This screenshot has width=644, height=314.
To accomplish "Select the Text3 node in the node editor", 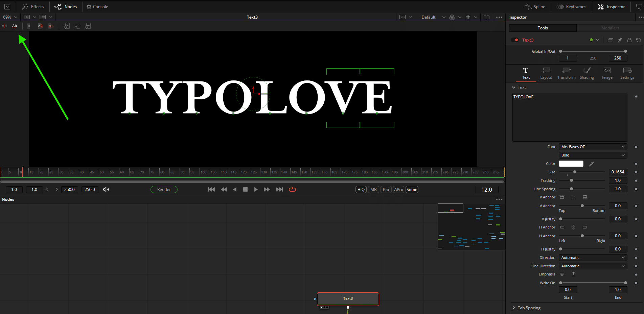I will click(x=348, y=298).
